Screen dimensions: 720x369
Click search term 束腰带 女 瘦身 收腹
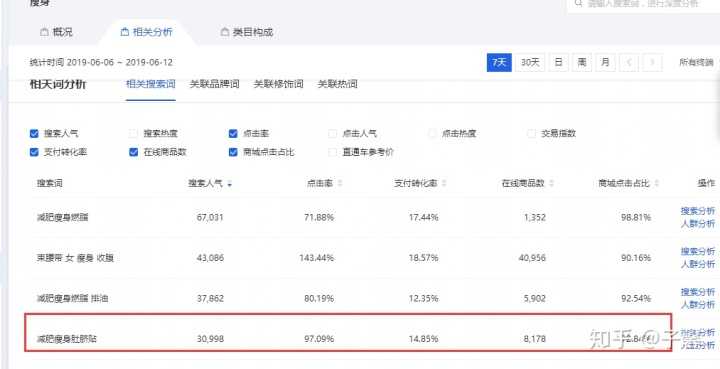(76, 258)
